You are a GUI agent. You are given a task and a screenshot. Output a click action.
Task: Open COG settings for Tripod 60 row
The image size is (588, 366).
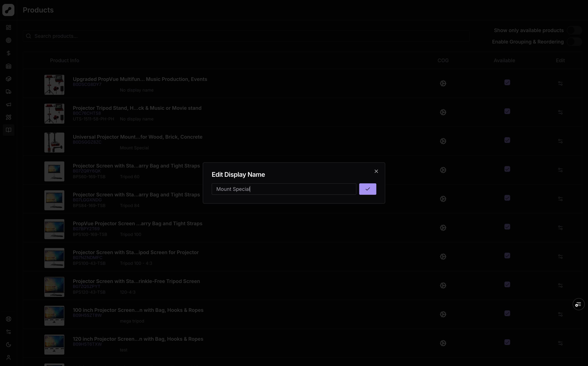[x=443, y=170]
